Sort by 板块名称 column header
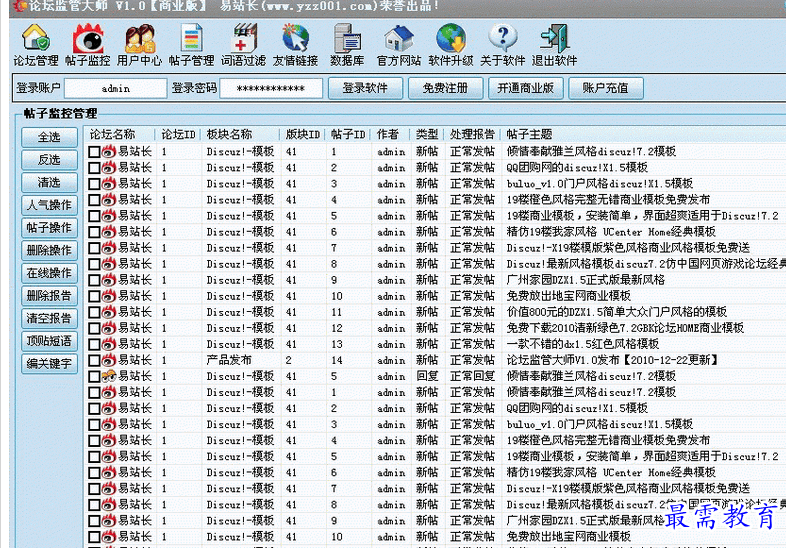 pos(240,134)
